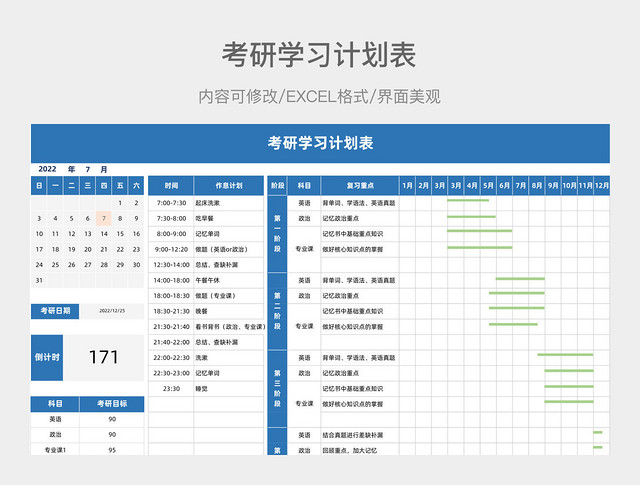The height and width of the screenshot is (485, 640).
Task: Select the 洗漱 cell in the 22:00-22:30 row
Action: tap(229, 358)
